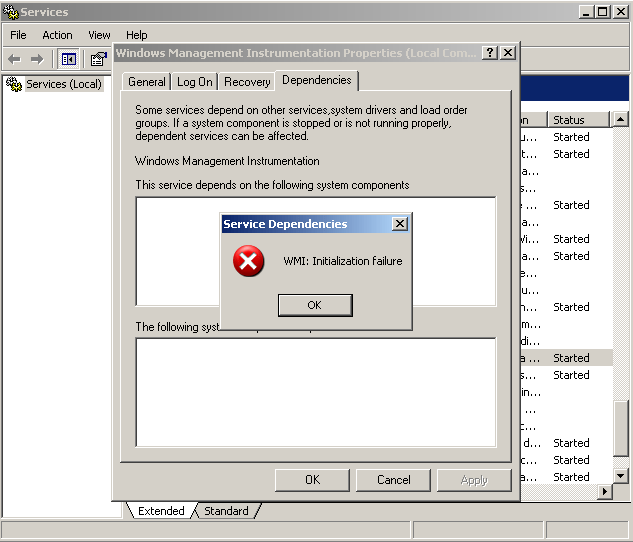Image resolution: width=633 pixels, height=542 pixels.
Task: Click OK in the error dialog
Action: pyautogui.click(x=315, y=305)
